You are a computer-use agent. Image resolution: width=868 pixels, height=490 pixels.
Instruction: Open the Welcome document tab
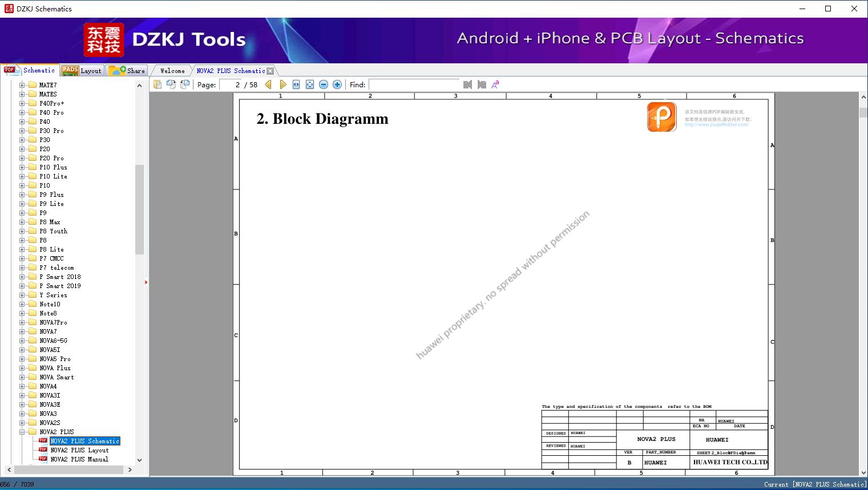172,71
